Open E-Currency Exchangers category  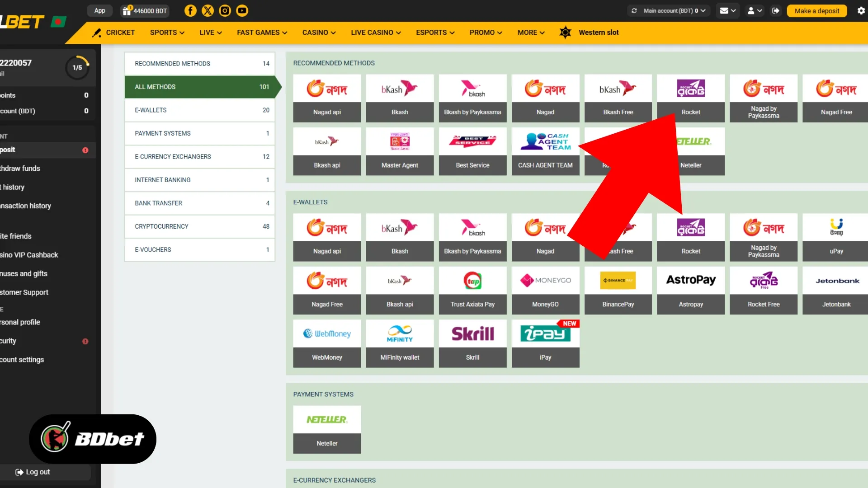coord(200,157)
